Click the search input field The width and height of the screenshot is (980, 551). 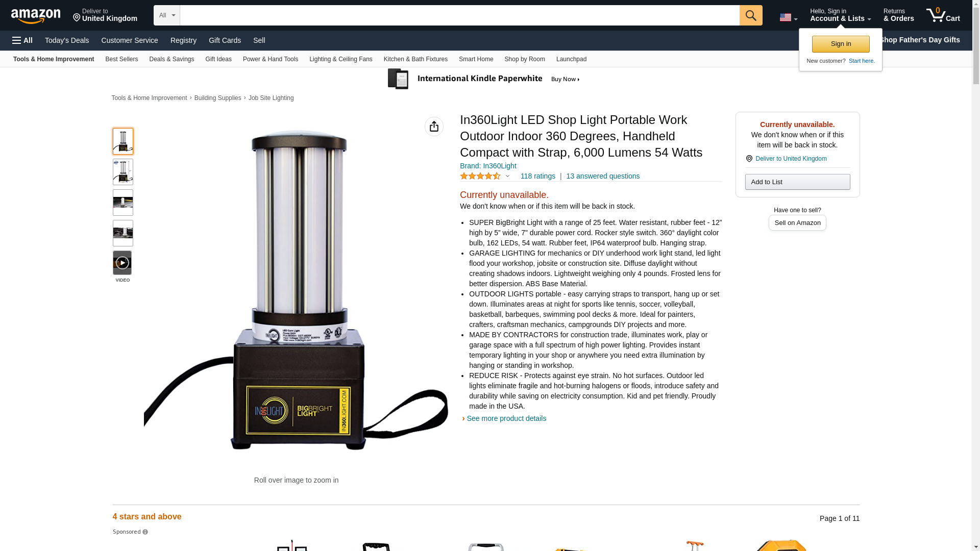point(459,15)
